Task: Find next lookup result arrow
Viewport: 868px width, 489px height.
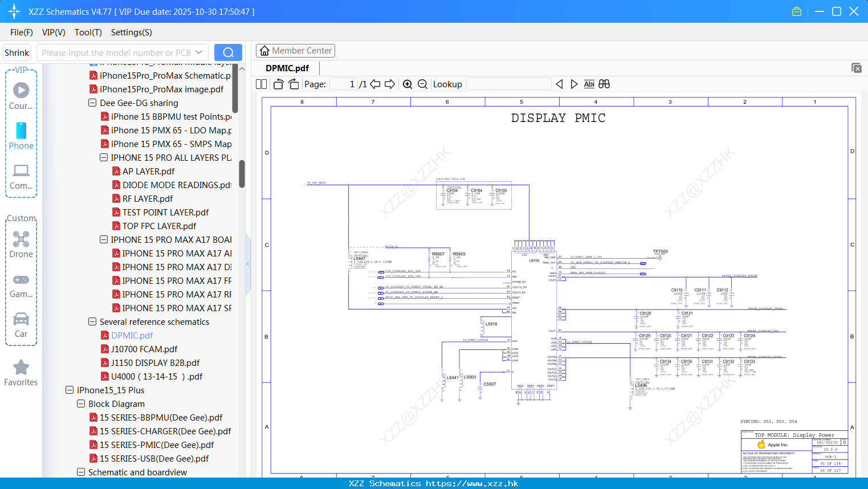Action: coord(574,84)
